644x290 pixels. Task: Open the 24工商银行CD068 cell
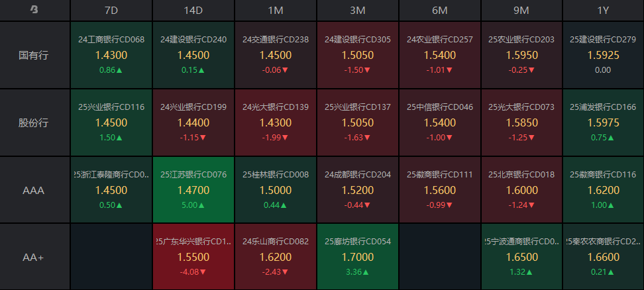click(111, 55)
